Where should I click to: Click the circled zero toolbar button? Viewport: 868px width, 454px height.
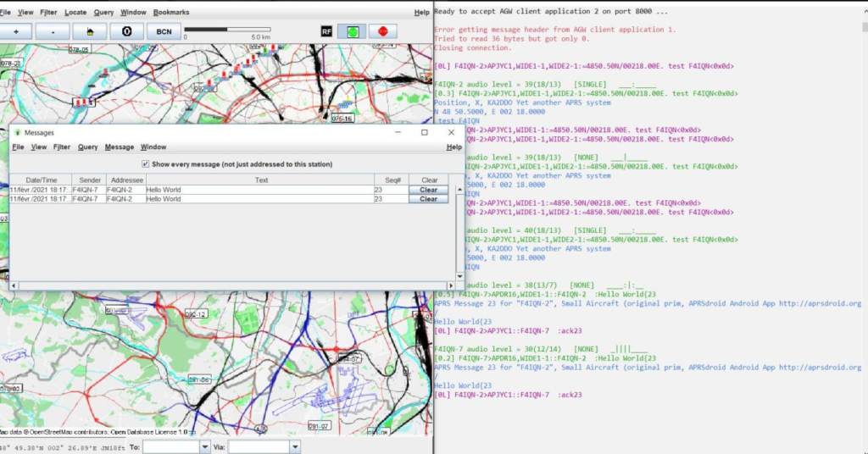[x=127, y=30]
